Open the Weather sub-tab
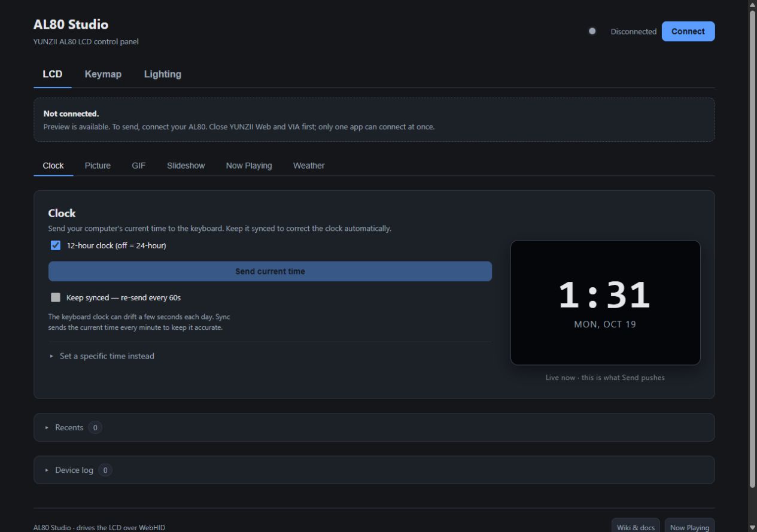 tap(309, 166)
